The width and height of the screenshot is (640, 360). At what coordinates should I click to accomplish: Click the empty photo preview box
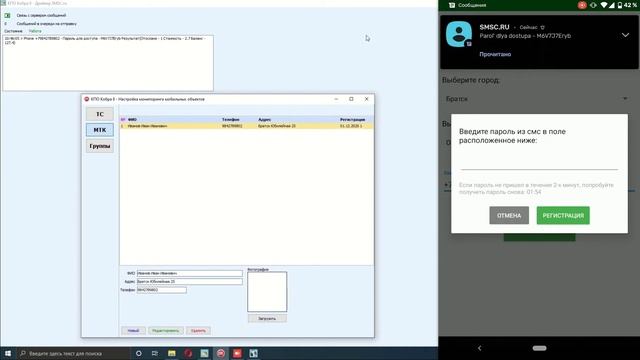coord(267,291)
